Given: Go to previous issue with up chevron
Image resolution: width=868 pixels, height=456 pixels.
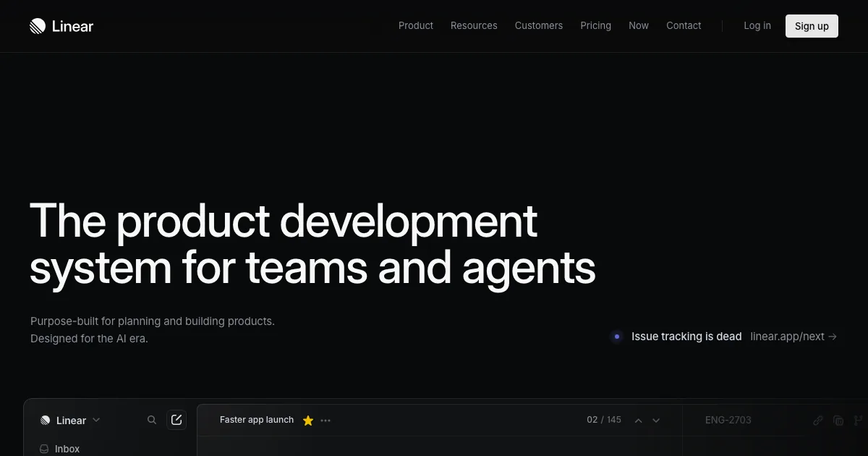Looking at the screenshot, I should point(638,421).
